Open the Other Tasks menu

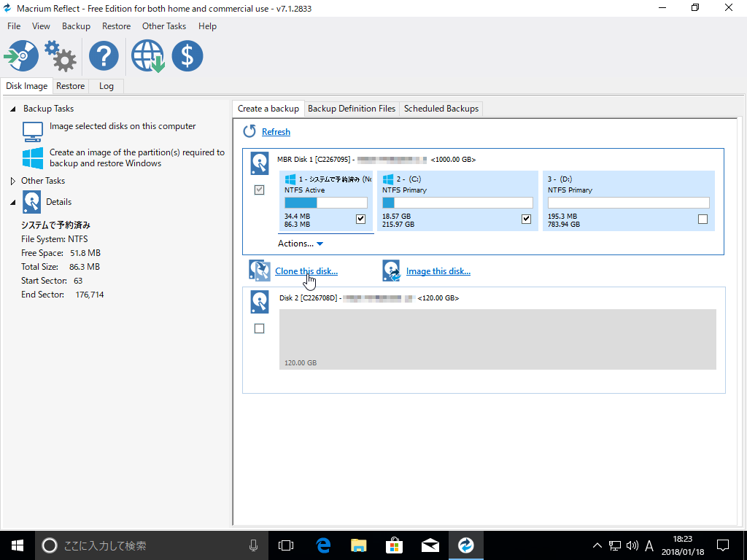pyautogui.click(x=164, y=26)
